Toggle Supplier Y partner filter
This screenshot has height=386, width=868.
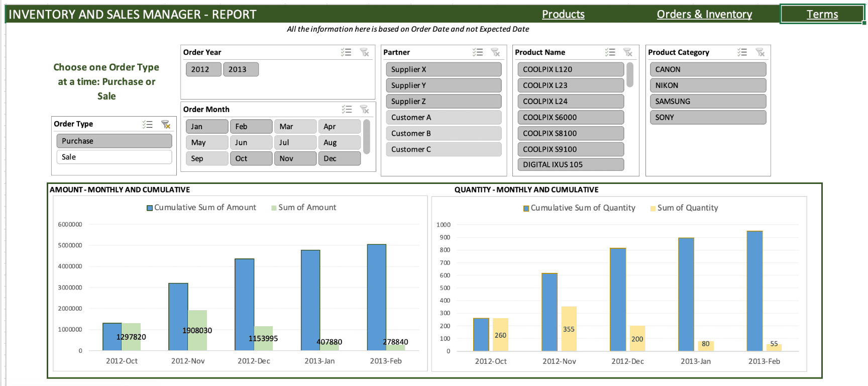click(x=443, y=85)
